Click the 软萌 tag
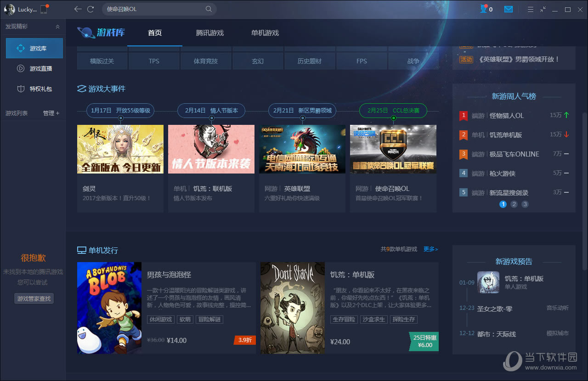The height and width of the screenshot is (381, 588). click(185, 319)
